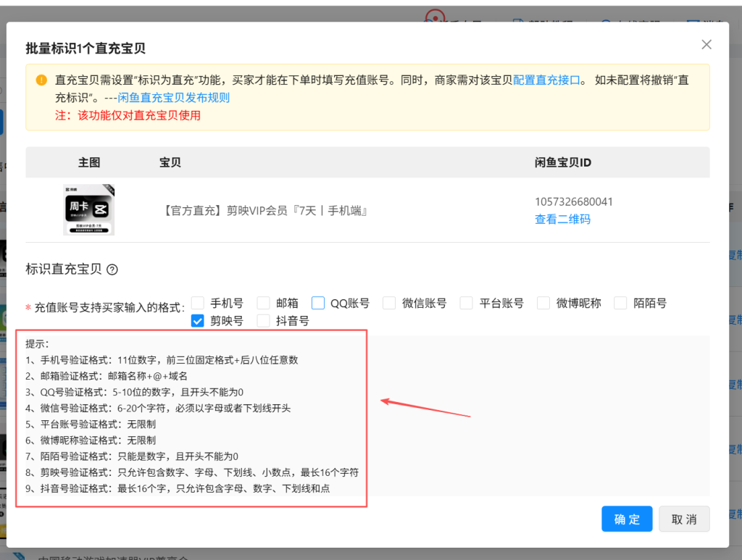Screen dimensions: 742x560
Task: Click tip line 8 about 剪映号验证格式
Action: 192,472
